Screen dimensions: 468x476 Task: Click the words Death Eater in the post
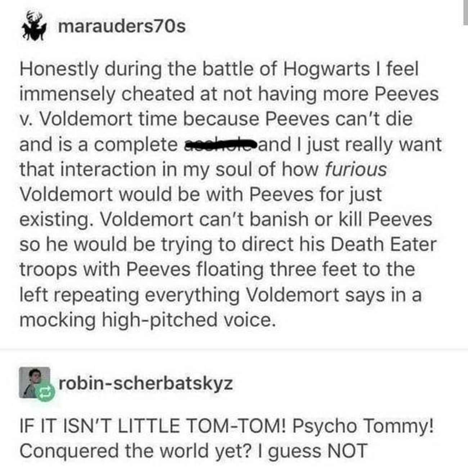[383, 244]
